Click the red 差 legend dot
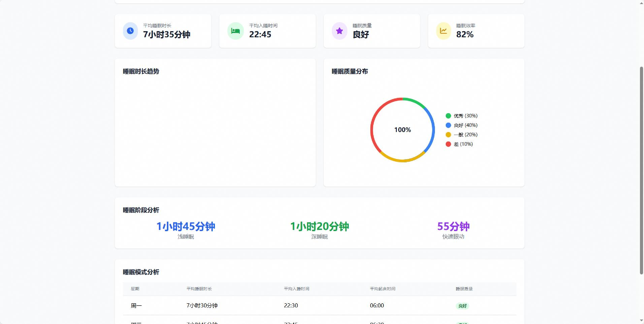This screenshot has height=324, width=644. click(448, 144)
